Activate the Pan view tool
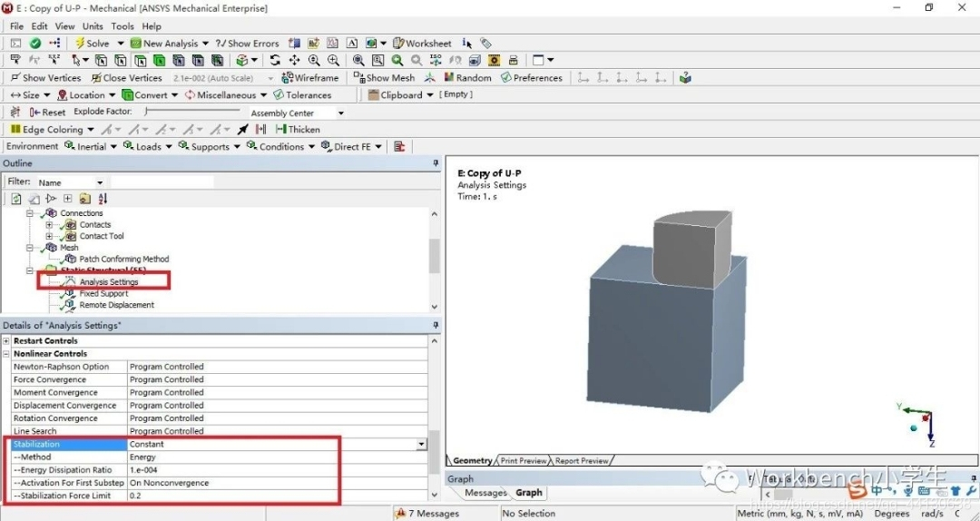Viewport: 980px width, 521px height. 294,61
